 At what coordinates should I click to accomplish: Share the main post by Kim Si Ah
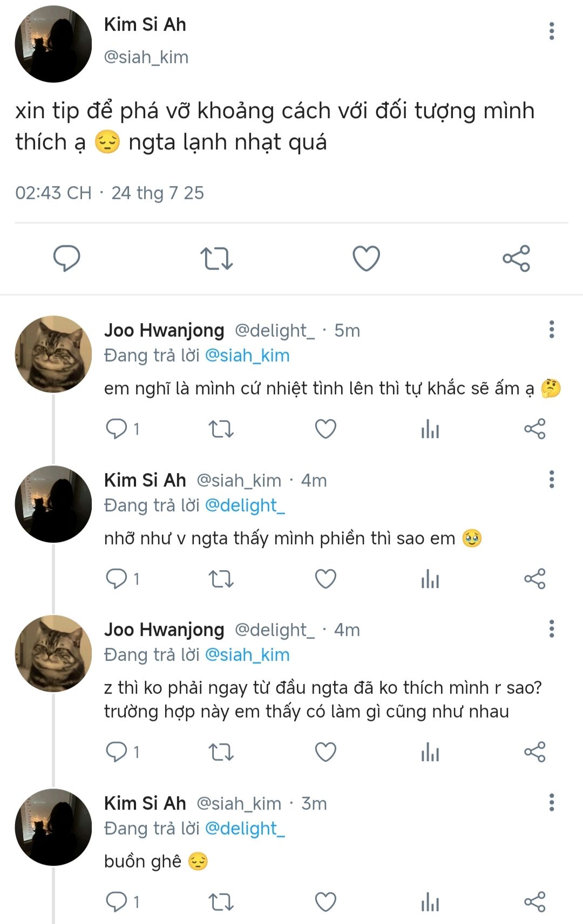(x=517, y=258)
